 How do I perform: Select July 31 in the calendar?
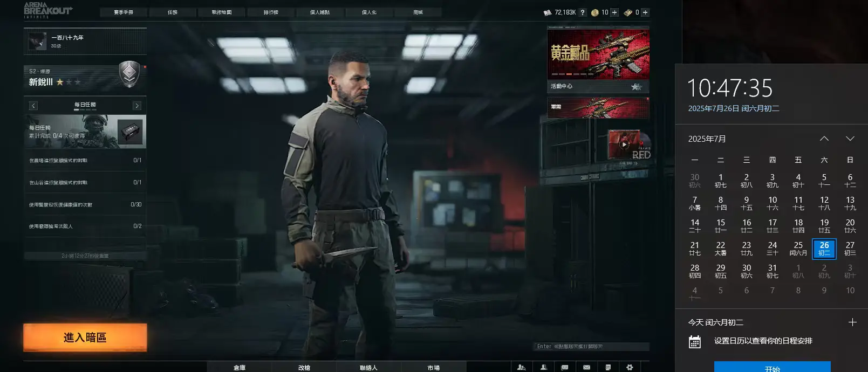tap(773, 271)
